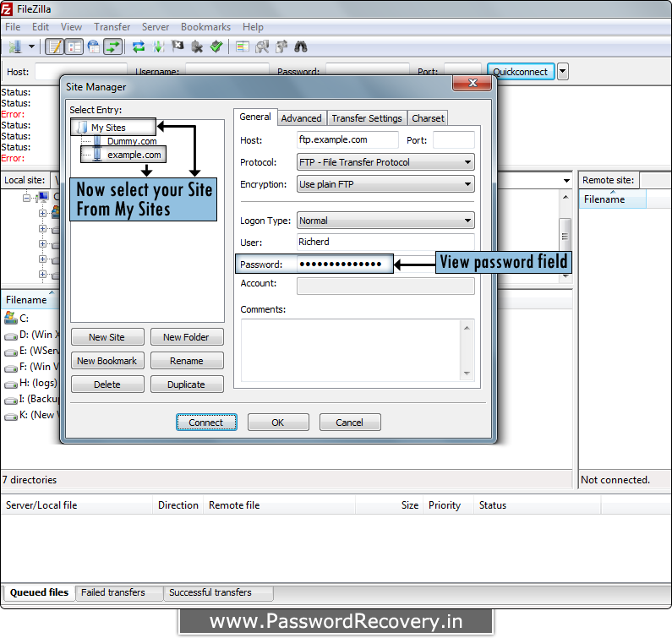Click the Process queue icon

(x=158, y=46)
